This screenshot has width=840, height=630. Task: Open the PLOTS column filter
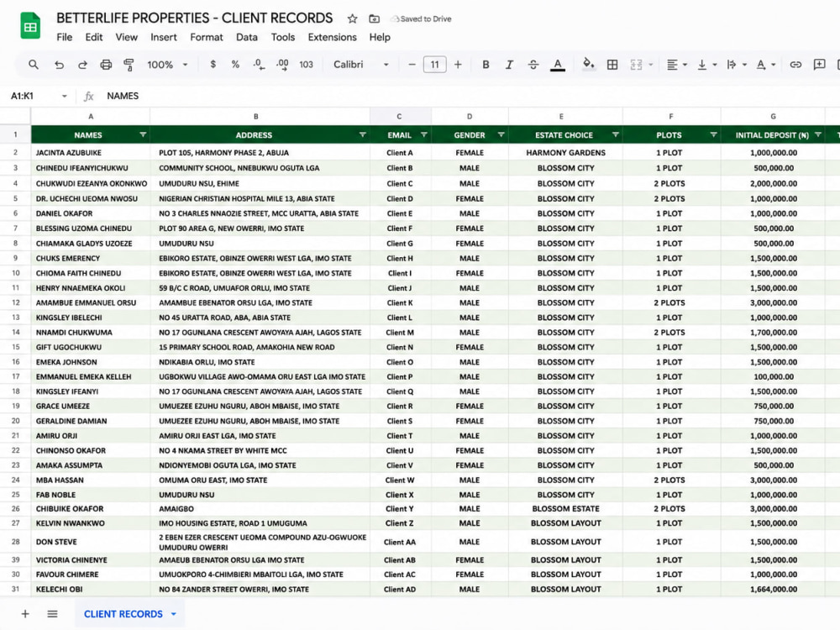[x=713, y=135]
